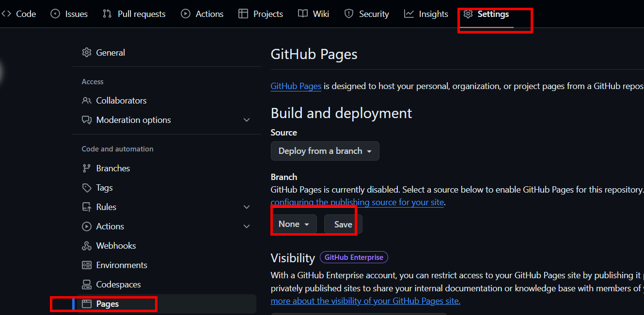Click the gear icon beside General

pyautogui.click(x=87, y=53)
